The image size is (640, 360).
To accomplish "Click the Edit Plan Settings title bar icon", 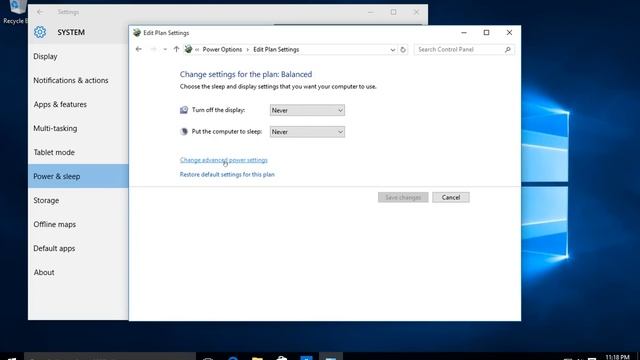I will 137,33.
